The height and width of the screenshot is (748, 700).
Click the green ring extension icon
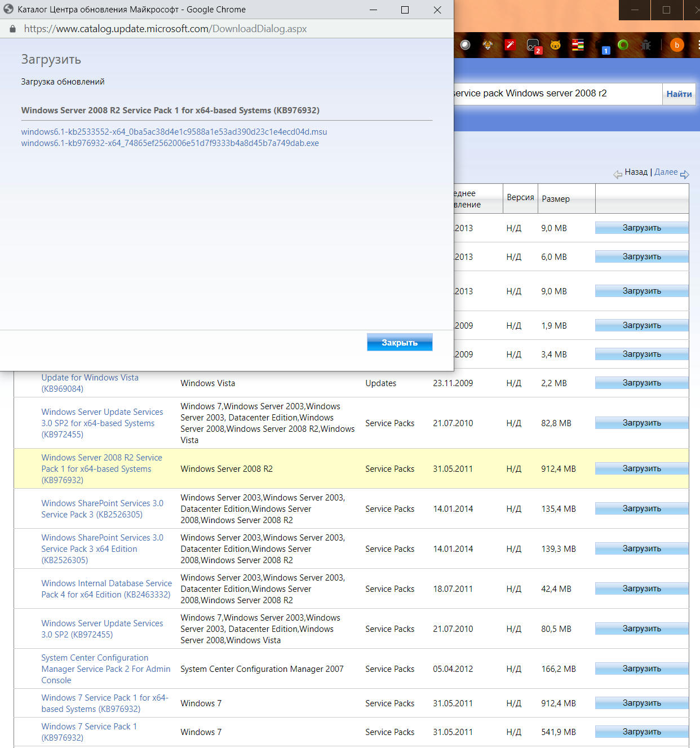[x=623, y=45]
